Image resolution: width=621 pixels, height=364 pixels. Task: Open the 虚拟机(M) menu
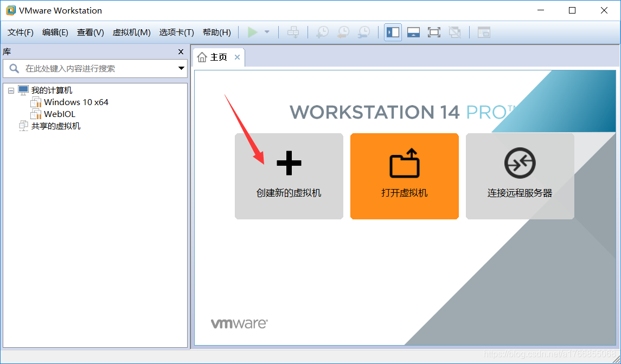coord(131,32)
